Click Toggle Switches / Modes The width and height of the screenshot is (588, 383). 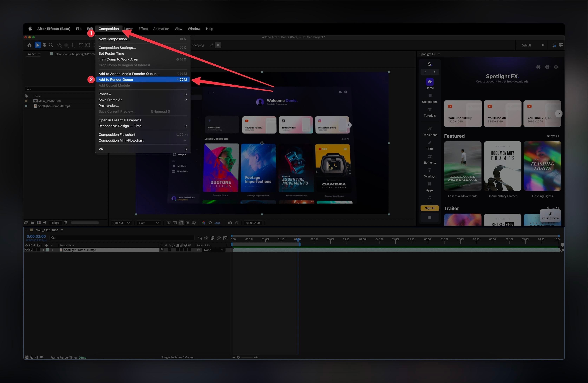point(177,357)
